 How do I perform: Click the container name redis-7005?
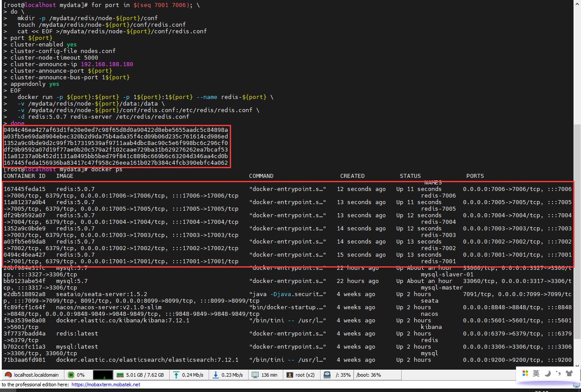438,209
